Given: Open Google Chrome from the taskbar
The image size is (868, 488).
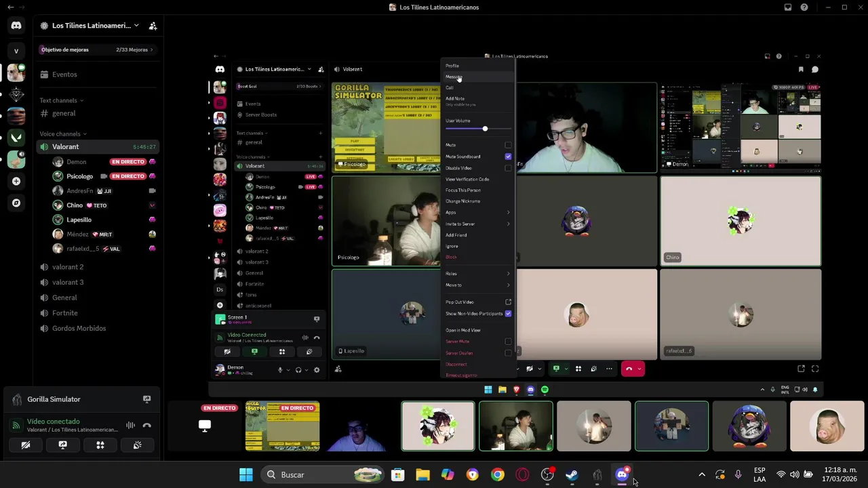Looking at the screenshot, I should pos(498,474).
